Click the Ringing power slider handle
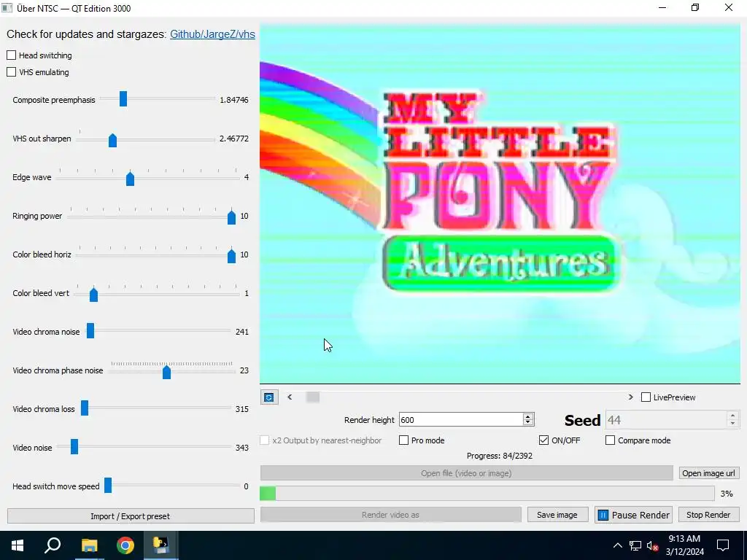The image size is (747, 560). [231, 217]
